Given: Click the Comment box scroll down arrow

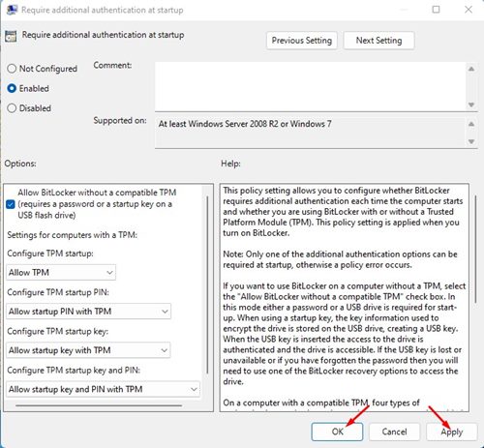Looking at the screenshot, I should click(471, 105).
